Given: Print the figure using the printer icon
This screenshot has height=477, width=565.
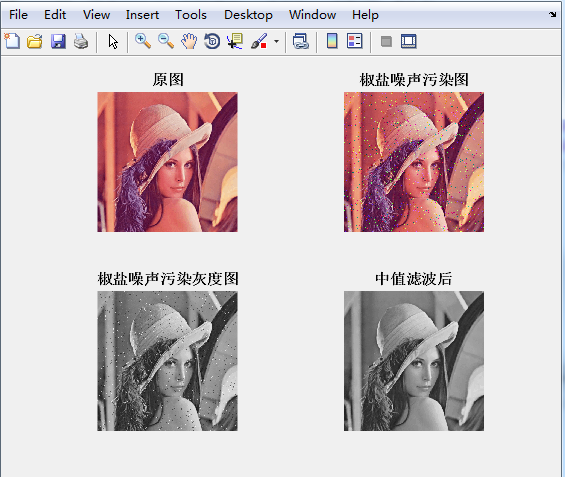Looking at the screenshot, I should tap(81, 41).
